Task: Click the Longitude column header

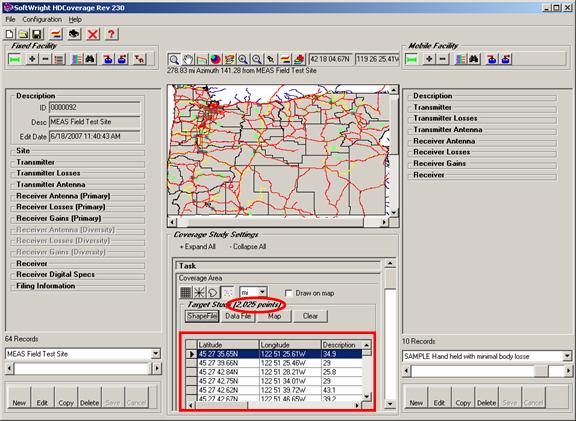Action: [289, 345]
